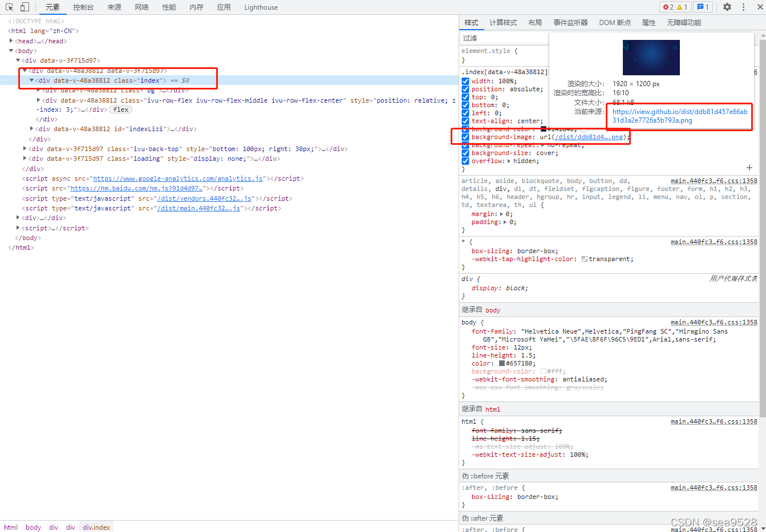Image resolution: width=766 pixels, height=532 pixels.
Task: Collapse the body element node
Action: (11, 51)
